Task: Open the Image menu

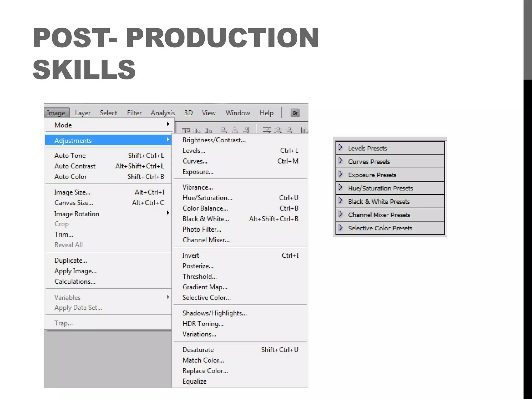Action: [x=57, y=113]
